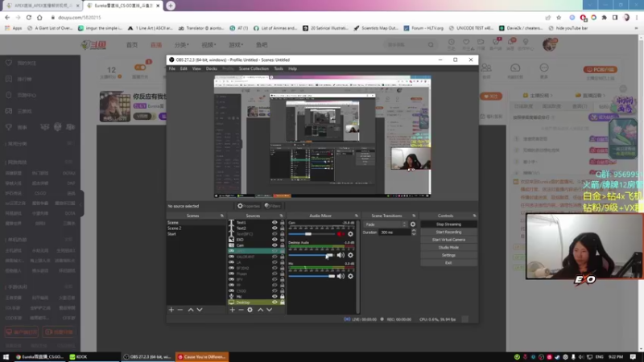Show the CSGO source
This screenshot has height=362, width=644.
click(275, 290)
